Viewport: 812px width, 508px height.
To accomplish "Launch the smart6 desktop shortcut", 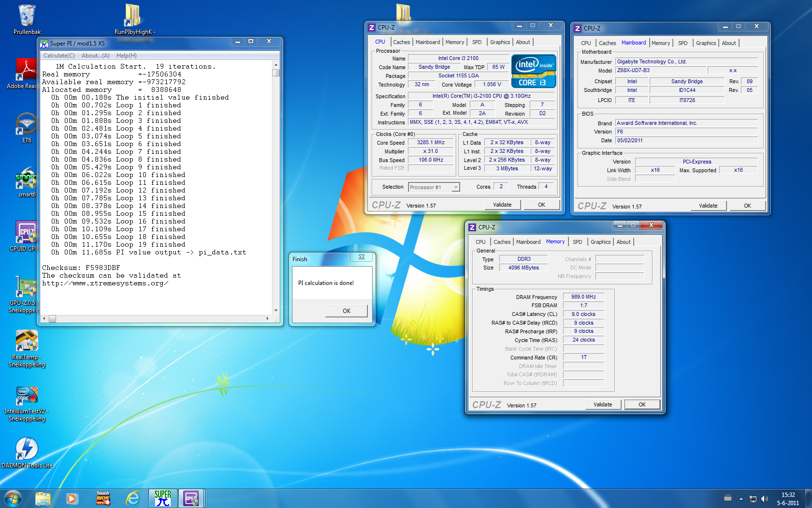I will point(27,182).
